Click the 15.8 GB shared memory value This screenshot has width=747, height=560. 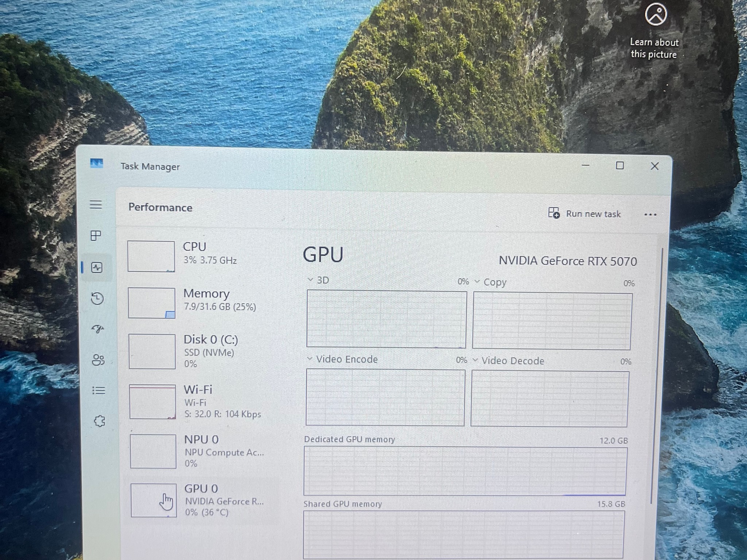611,504
